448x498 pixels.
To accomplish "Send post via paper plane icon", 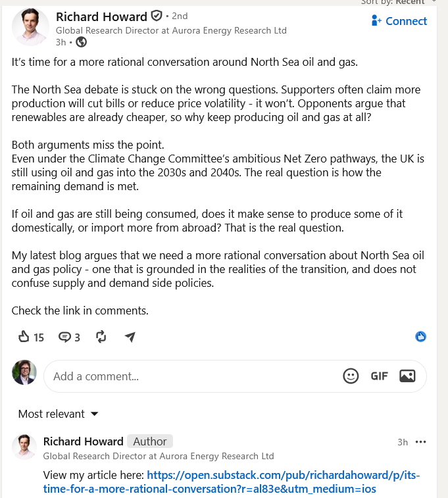I will (x=130, y=337).
